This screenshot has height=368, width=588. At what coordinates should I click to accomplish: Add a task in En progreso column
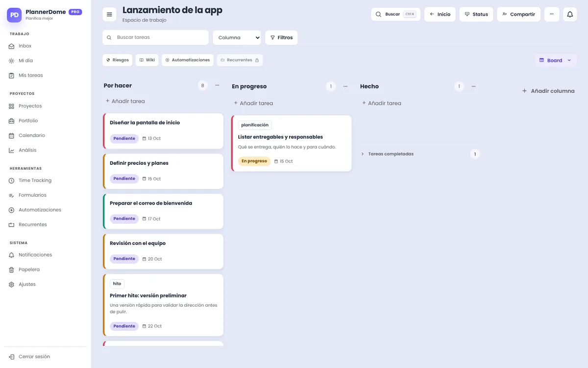pyautogui.click(x=253, y=103)
